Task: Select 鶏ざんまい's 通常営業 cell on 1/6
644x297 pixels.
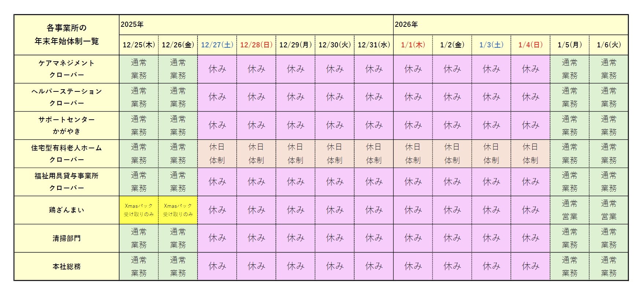Action: click(x=608, y=210)
